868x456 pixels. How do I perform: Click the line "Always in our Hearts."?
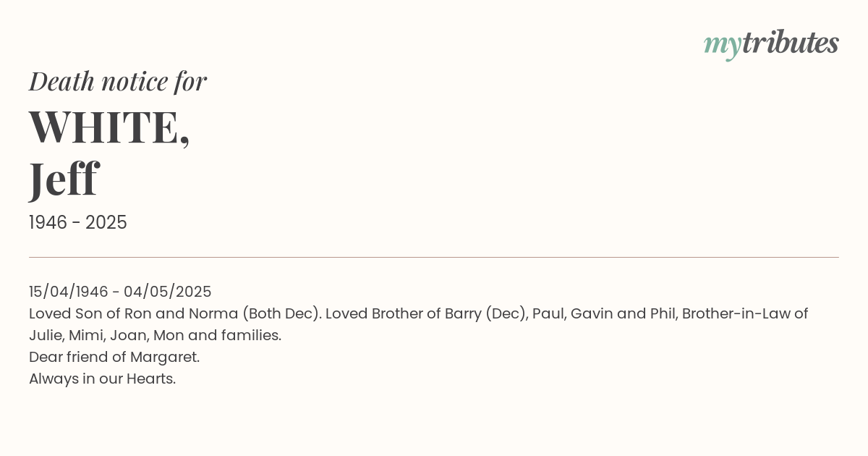click(x=102, y=379)
